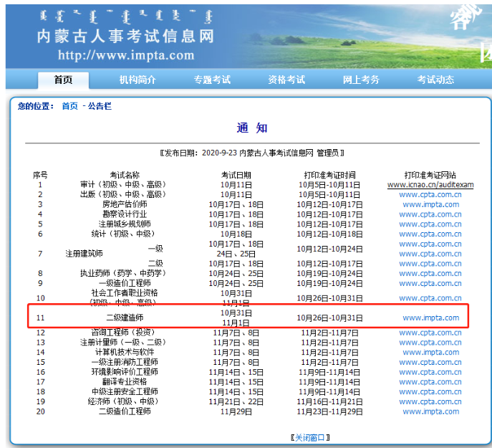
Task: Open the www.impta.com link for 二级造价工程师
Action: [x=430, y=411]
